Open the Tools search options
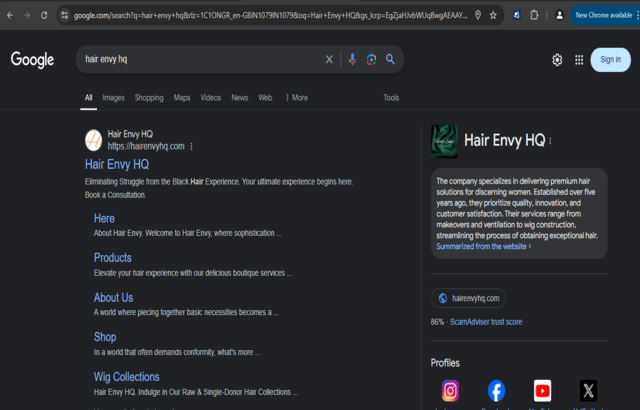Viewport: 640px width, 410px height. pos(391,98)
